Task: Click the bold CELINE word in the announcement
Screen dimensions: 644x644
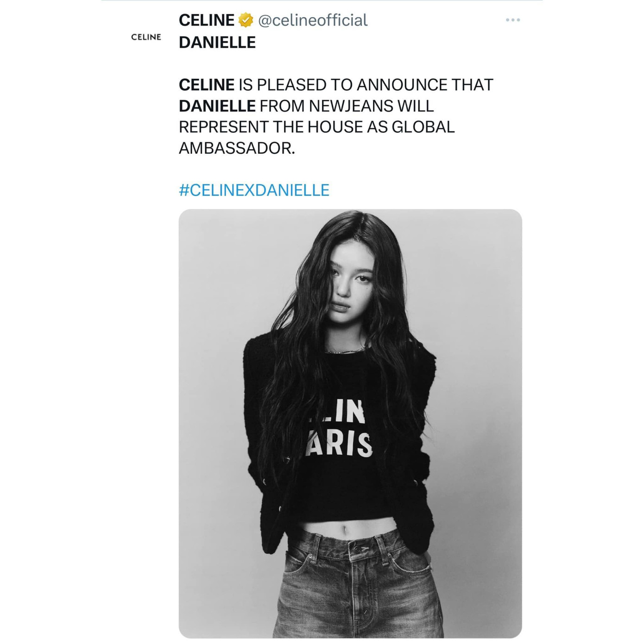Action: [x=207, y=85]
